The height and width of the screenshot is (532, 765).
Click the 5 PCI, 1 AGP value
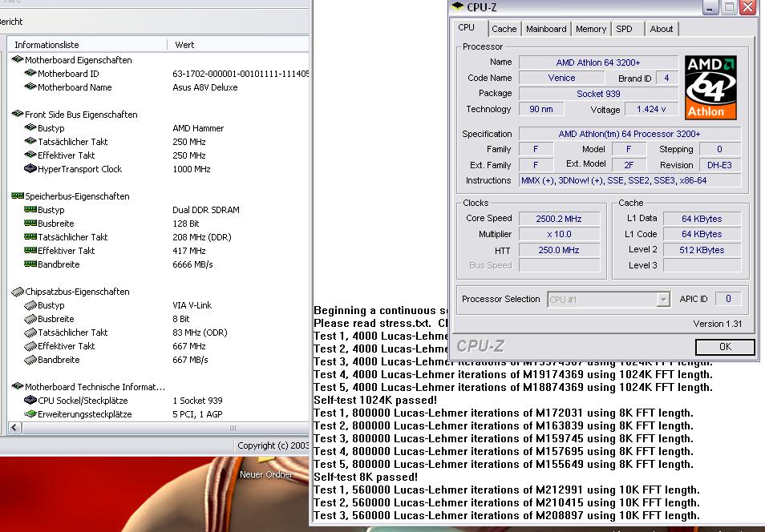click(x=197, y=414)
